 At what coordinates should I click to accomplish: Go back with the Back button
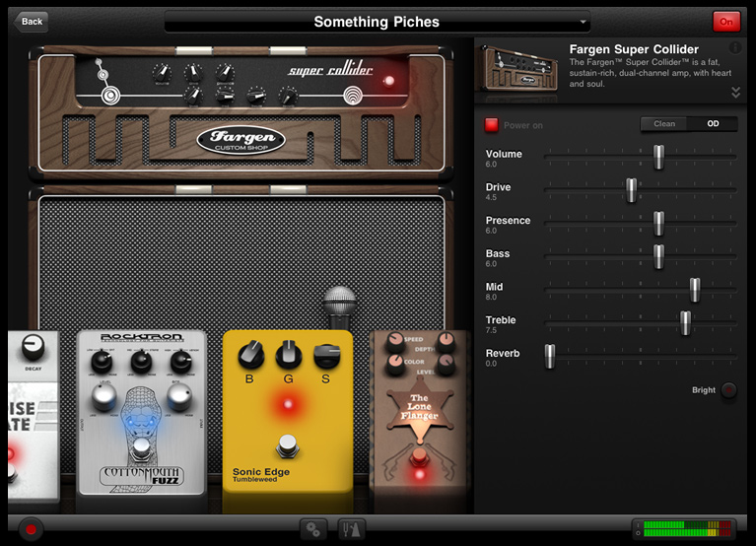32,22
